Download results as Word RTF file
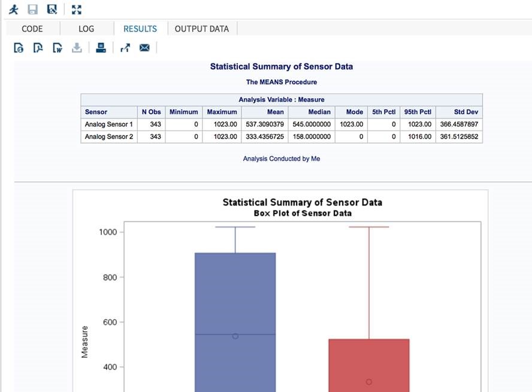This screenshot has width=532, height=392. 57,48
